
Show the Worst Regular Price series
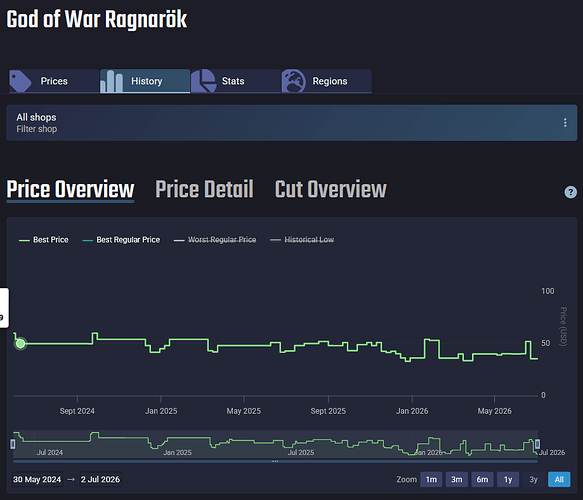click(x=215, y=240)
